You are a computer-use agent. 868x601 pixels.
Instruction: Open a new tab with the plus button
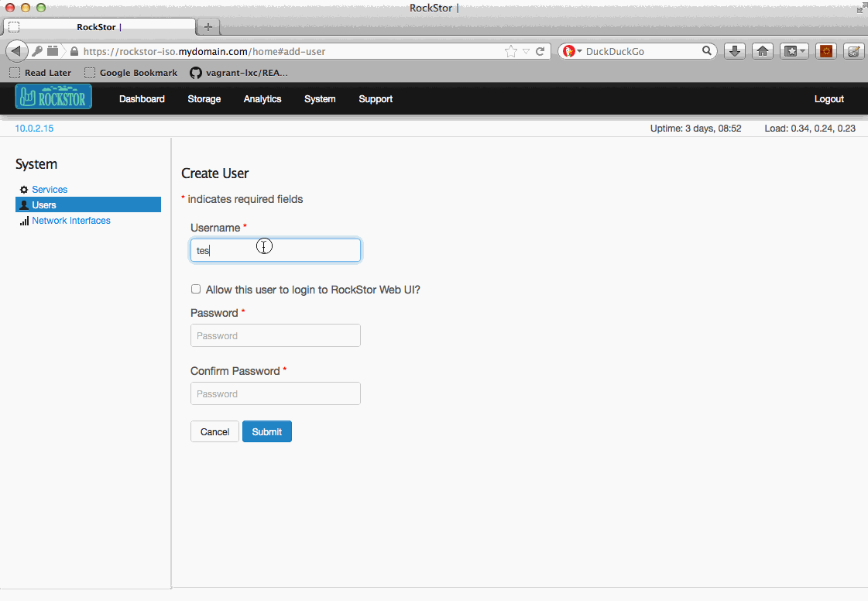[208, 26]
